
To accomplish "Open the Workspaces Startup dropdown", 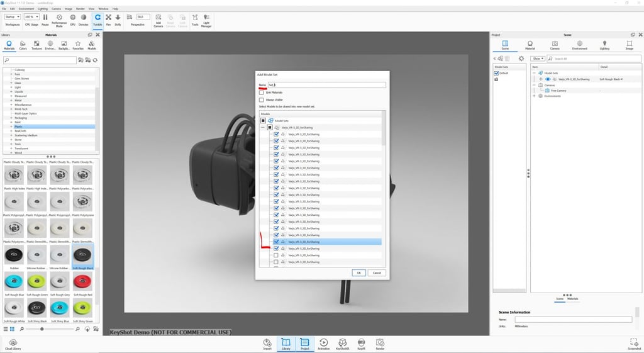I will click(13, 17).
